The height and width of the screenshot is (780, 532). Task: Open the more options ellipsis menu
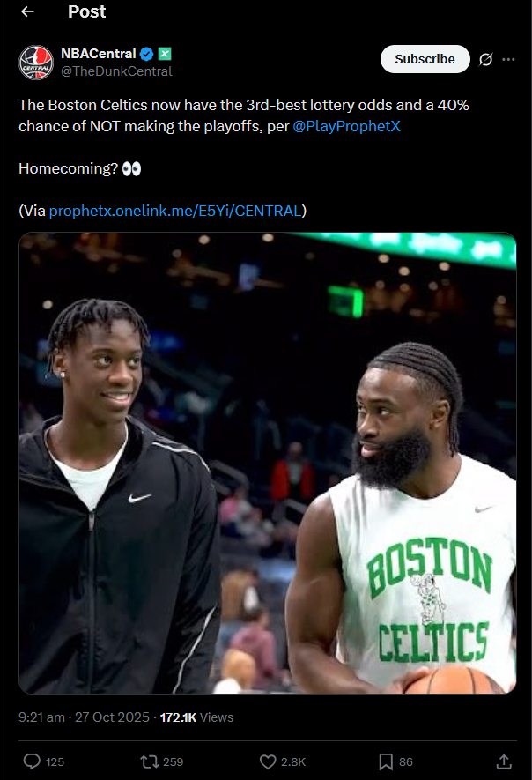point(508,60)
